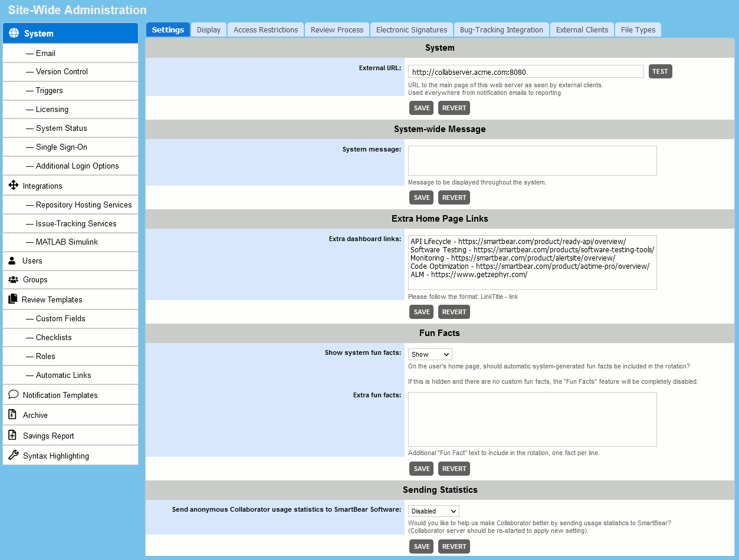The width and height of the screenshot is (739, 560).
Task: Click the Notification Templates speech bubble icon
Action: pos(13,394)
